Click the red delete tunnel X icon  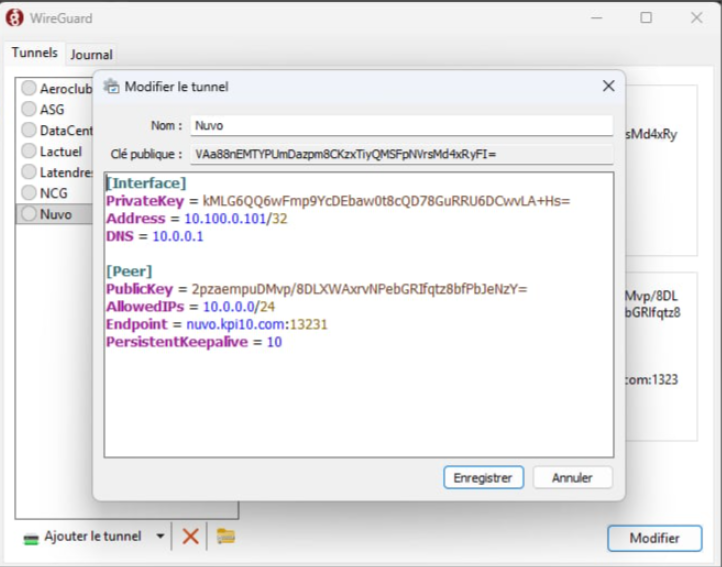190,536
